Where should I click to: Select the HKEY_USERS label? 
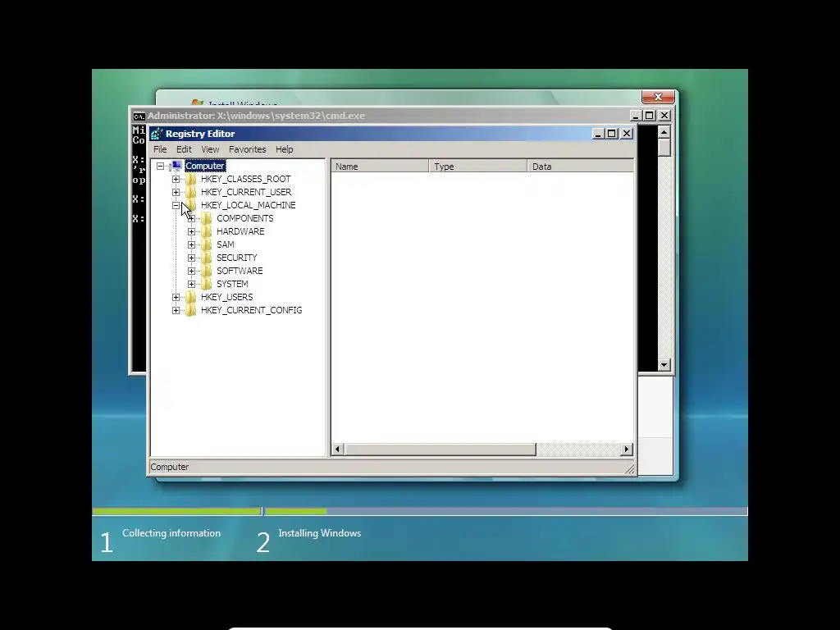[226, 297]
